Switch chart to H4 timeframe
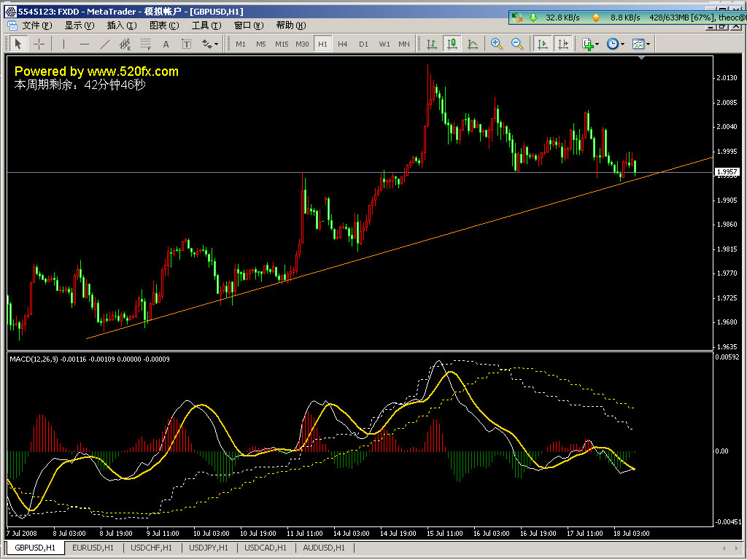 (x=343, y=44)
